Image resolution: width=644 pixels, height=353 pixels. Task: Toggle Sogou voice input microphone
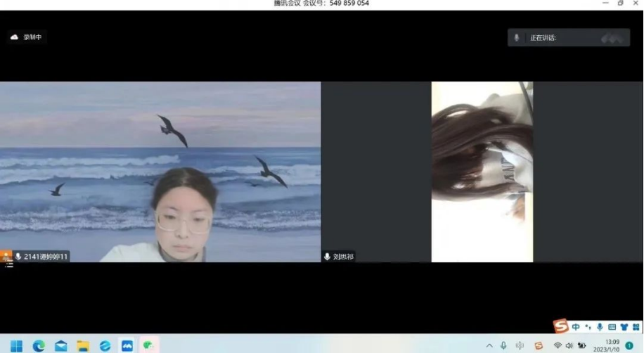pos(600,327)
